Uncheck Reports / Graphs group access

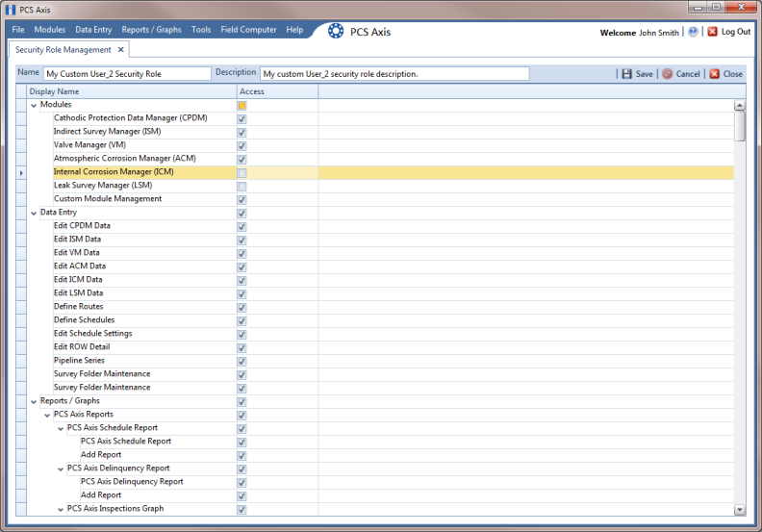point(242,402)
